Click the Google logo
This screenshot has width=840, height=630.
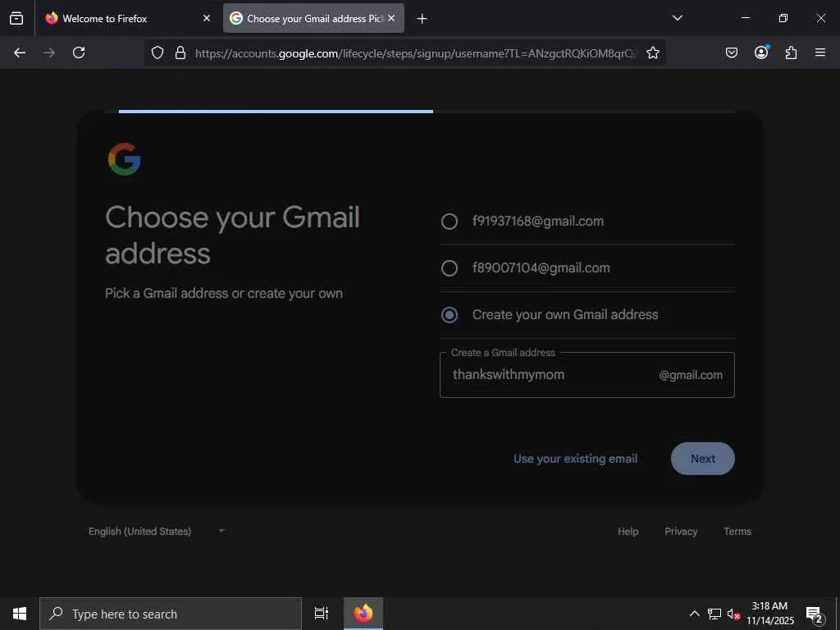(125, 159)
